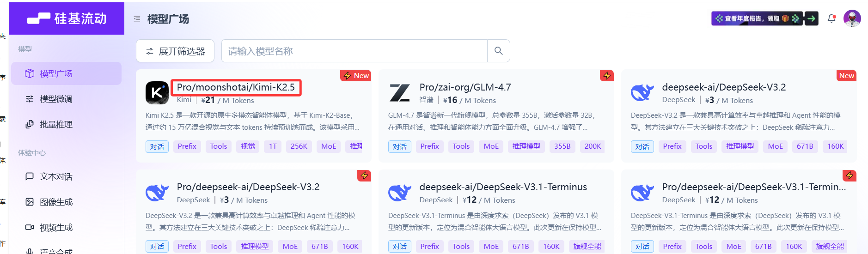
Task: Click the Kimi K2.5 description text
Action: point(252,121)
